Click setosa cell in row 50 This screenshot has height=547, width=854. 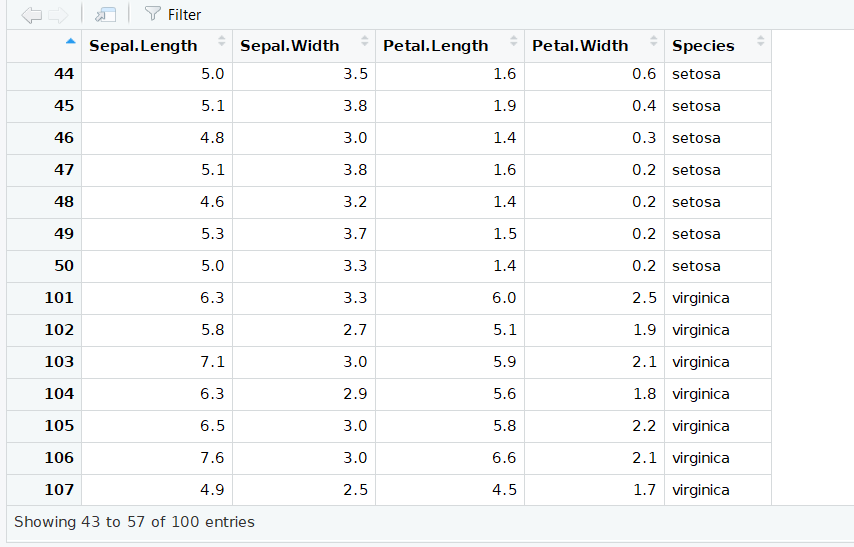(696, 266)
